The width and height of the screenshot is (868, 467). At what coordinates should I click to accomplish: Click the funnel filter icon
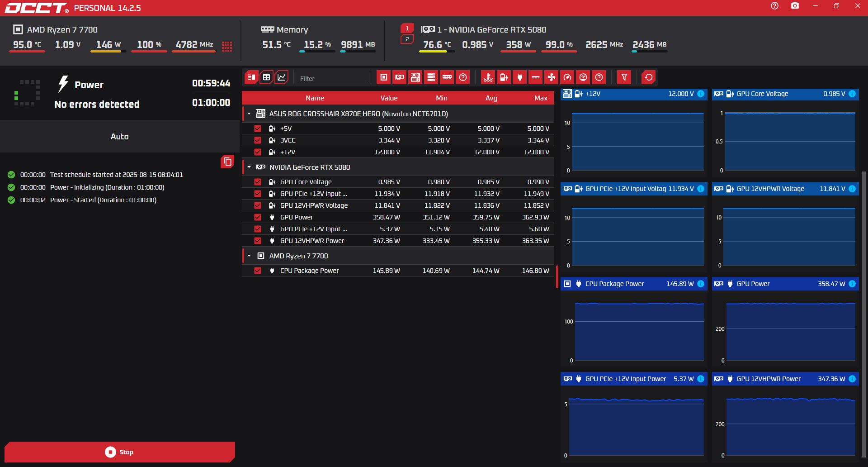624,77
